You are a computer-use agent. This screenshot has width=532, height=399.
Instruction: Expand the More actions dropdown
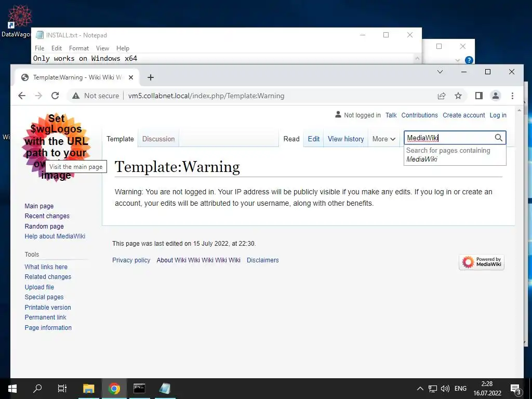pos(384,139)
